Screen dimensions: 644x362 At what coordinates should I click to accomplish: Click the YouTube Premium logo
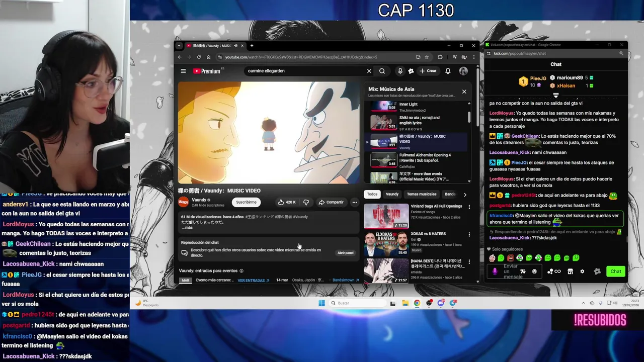click(x=207, y=71)
